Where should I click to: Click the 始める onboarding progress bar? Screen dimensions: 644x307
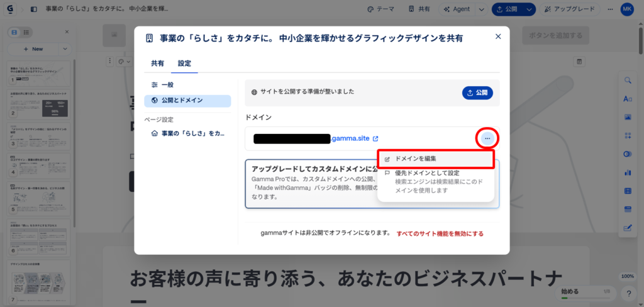[586, 294]
